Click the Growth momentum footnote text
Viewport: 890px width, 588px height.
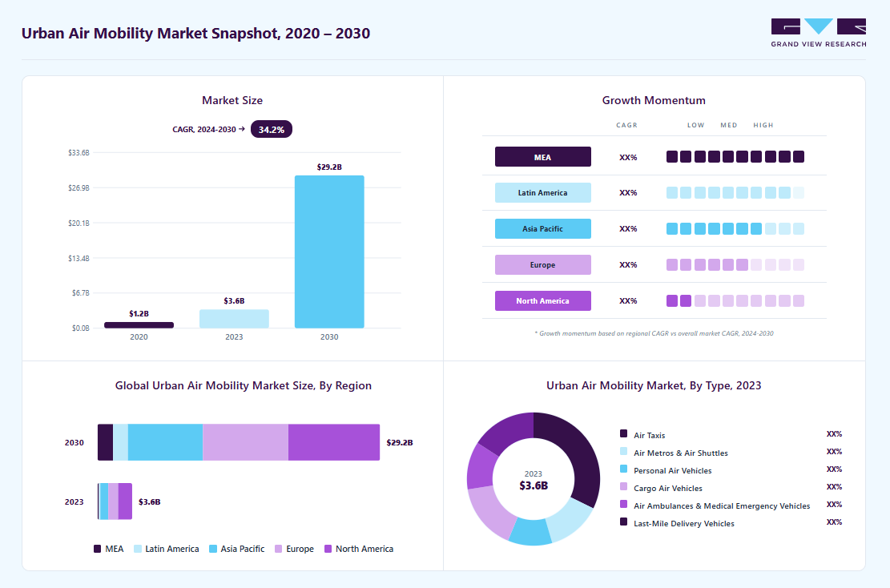point(654,333)
